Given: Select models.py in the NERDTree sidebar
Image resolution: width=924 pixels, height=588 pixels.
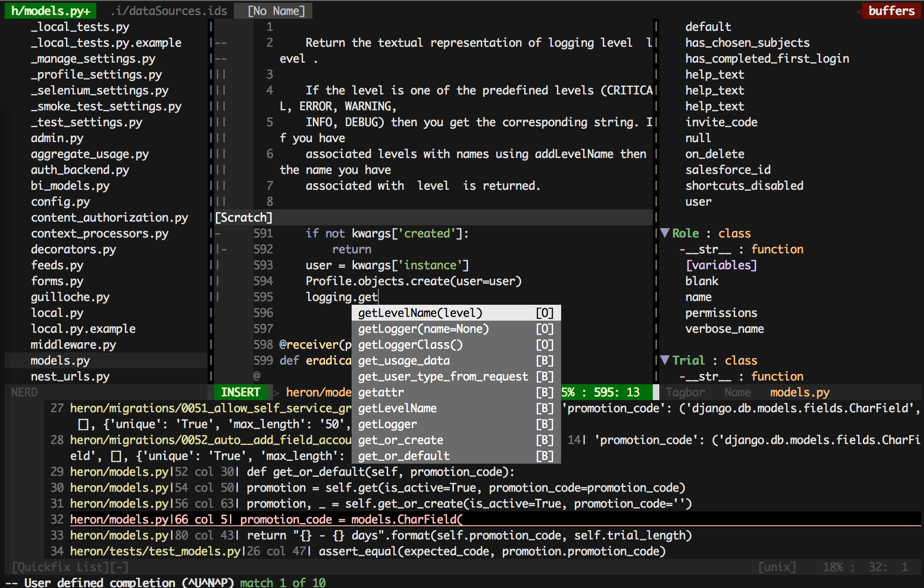Looking at the screenshot, I should click(x=60, y=360).
